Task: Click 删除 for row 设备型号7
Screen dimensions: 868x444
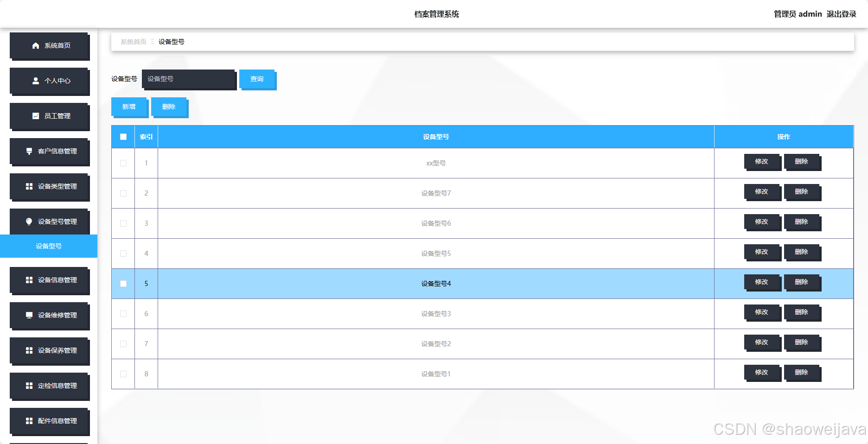Action: (x=802, y=192)
